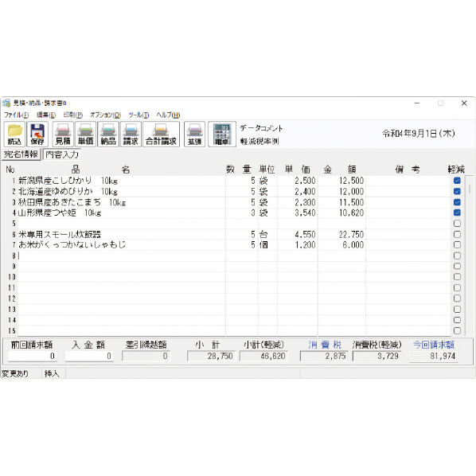Enable 軽減 checkbox for スモール炊飯器 row
The height and width of the screenshot is (476, 476).
457,234
